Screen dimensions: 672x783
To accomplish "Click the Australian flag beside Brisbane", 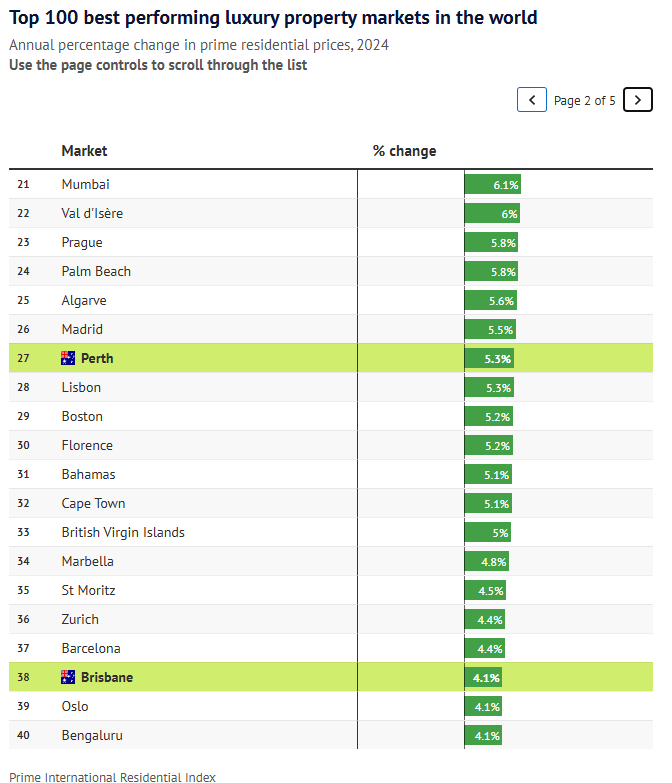I will [x=68, y=677].
